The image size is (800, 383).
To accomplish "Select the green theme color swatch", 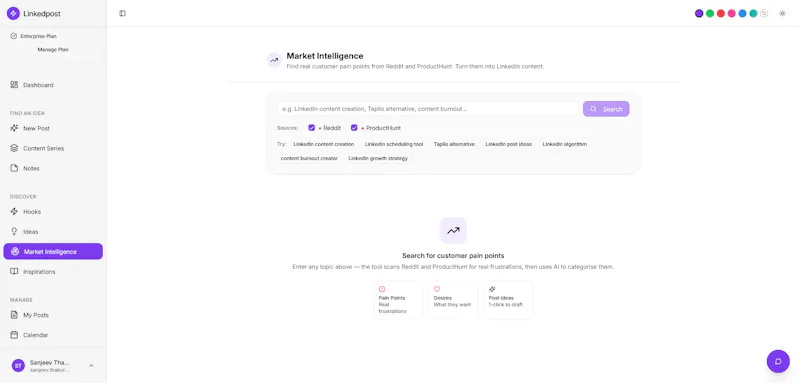I will [x=710, y=14].
